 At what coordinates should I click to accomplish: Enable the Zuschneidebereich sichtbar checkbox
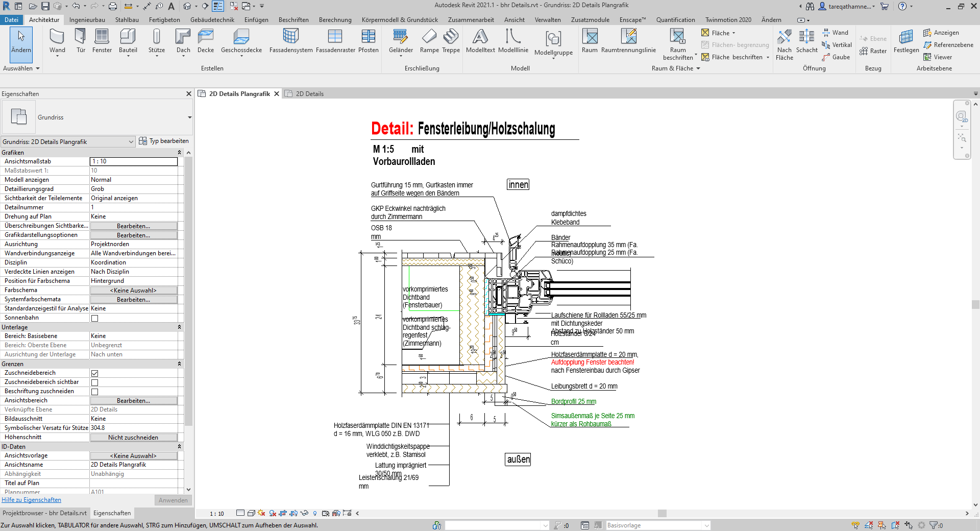(94, 382)
